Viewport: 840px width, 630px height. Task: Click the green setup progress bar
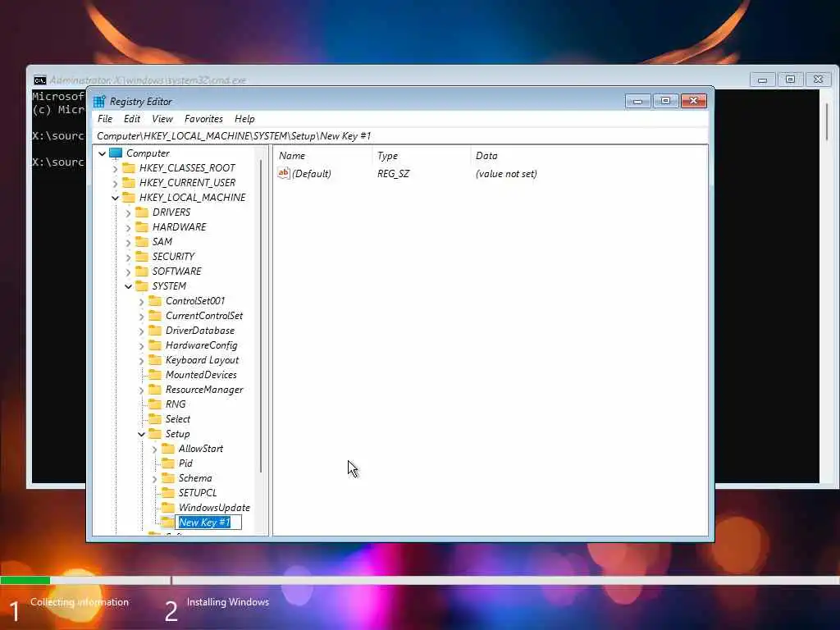pyautogui.click(x=25, y=580)
